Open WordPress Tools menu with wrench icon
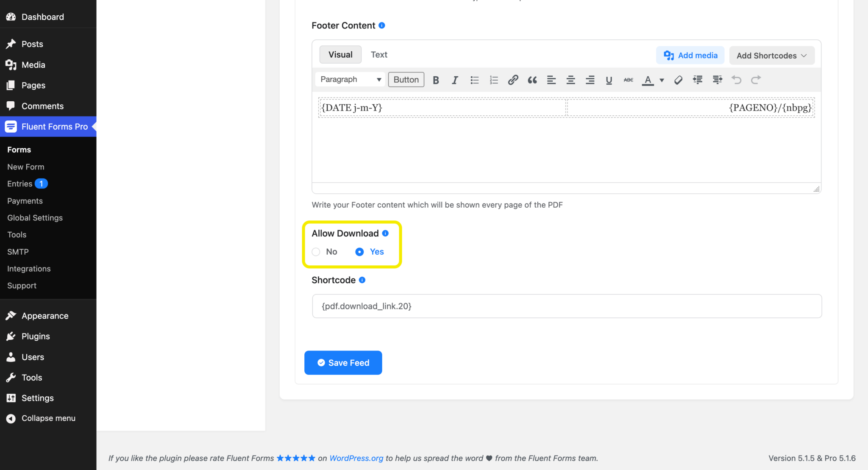The height and width of the screenshot is (470, 868). [48, 378]
